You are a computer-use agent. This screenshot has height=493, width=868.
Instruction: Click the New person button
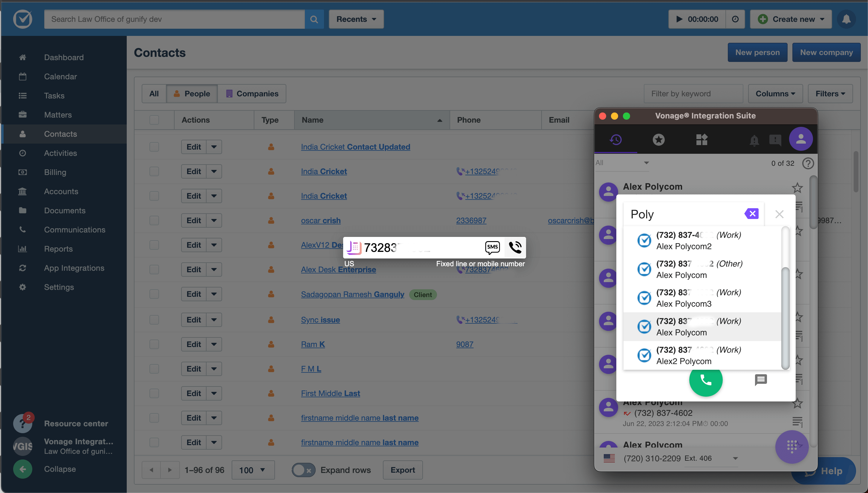pyautogui.click(x=757, y=52)
